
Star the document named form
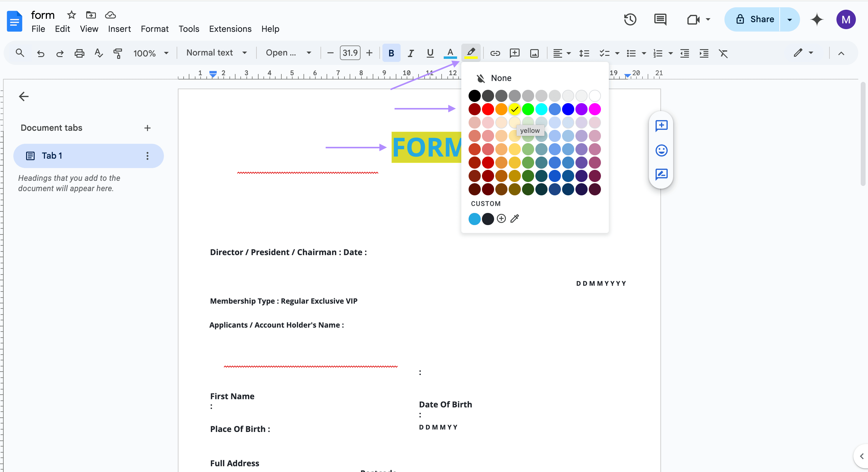pyautogui.click(x=71, y=15)
